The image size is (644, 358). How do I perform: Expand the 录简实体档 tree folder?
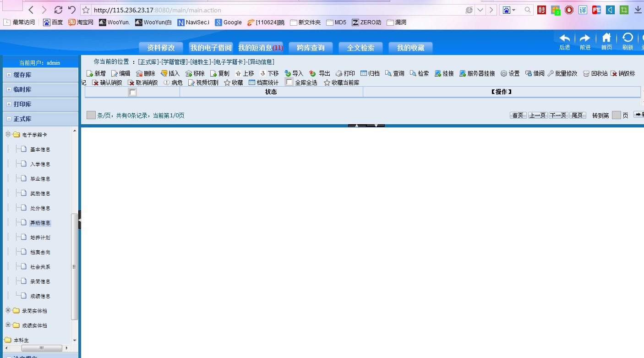click(x=8, y=310)
